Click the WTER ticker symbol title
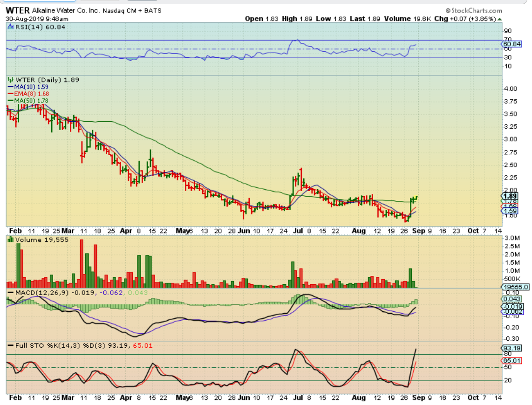Viewport: 532px width, 405px height. [x=17, y=10]
